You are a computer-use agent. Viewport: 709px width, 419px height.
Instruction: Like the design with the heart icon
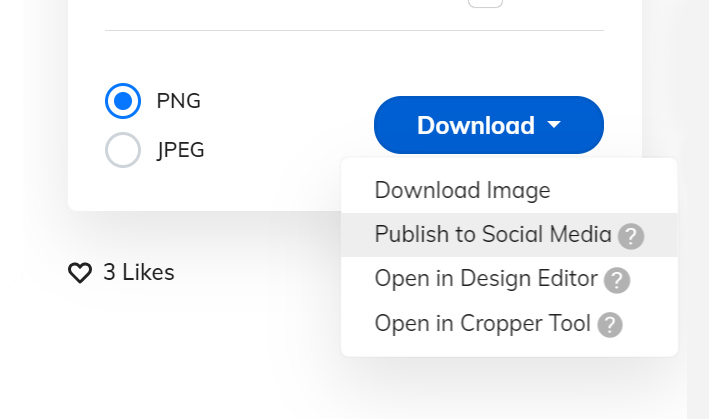tap(80, 273)
